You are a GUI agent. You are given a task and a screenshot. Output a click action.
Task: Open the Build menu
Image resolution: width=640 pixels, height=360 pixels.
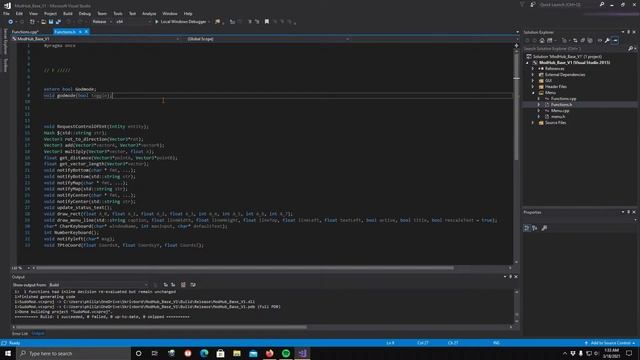click(x=68, y=13)
